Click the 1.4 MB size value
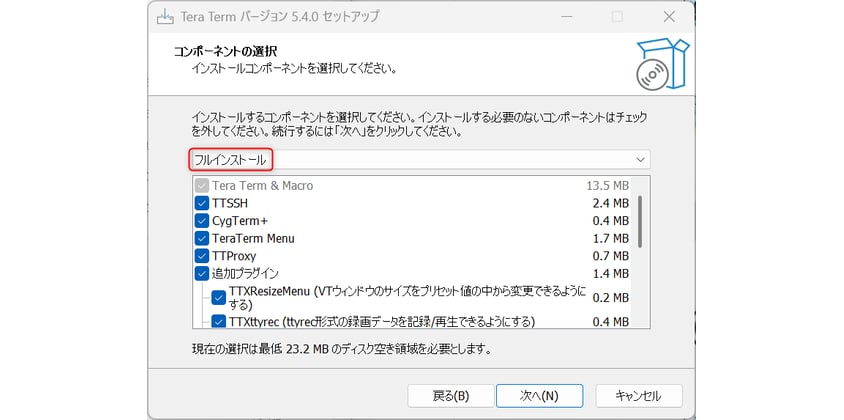Image resolution: width=844 pixels, height=420 pixels. [611, 274]
